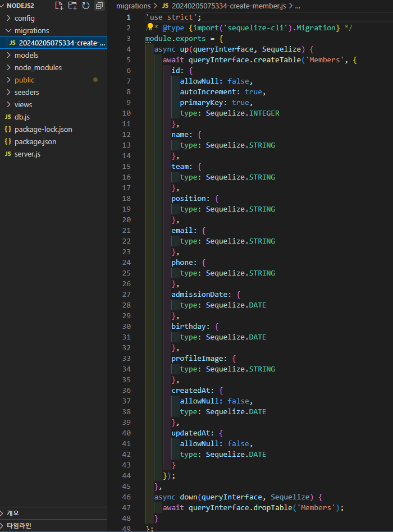Click the createTable method name on line 5
The width and height of the screenshot is (393, 532).
[277, 59]
